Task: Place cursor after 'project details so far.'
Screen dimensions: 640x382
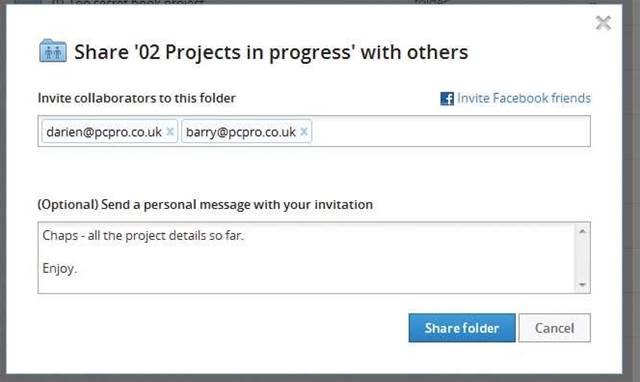Action: pos(244,235)
